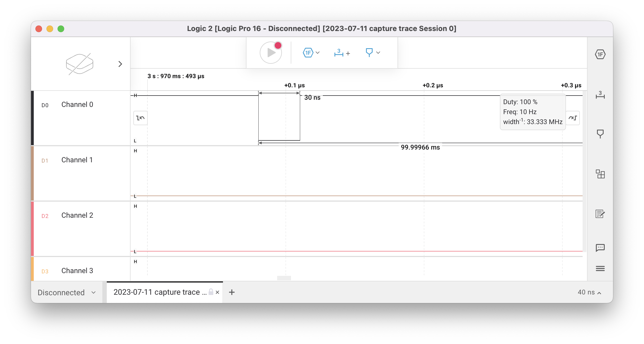
Task: Open the Disconnected device selector dropdown
Action: (x=66, y=292)
